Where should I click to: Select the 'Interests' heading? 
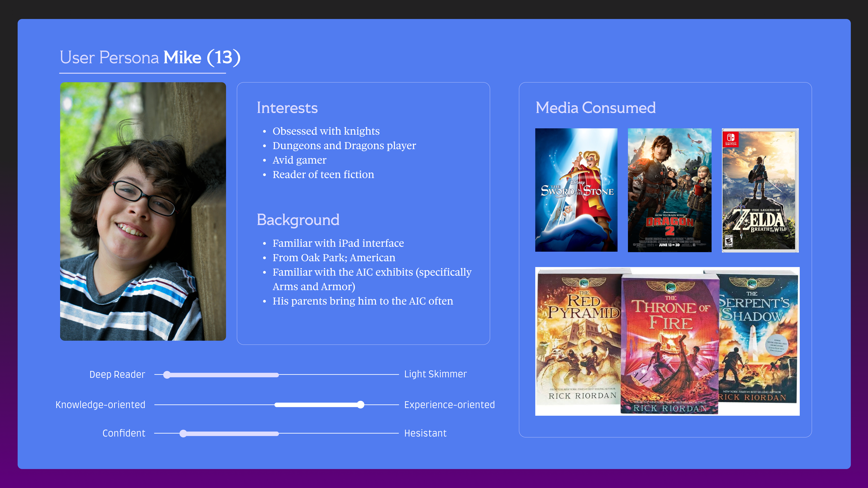point(287,108)
